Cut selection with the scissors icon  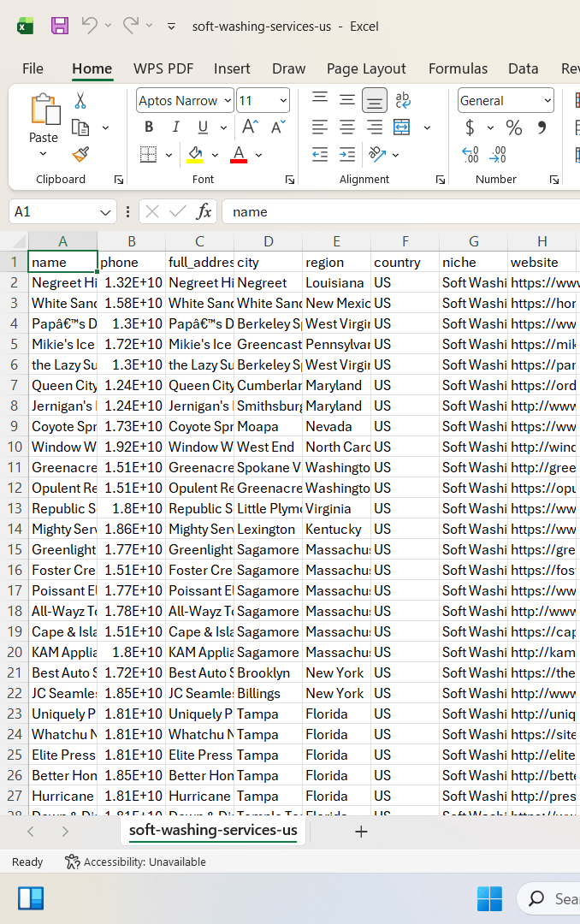(80, 100)
